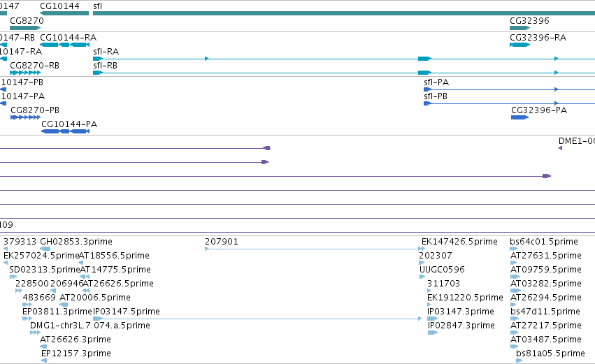Select the CG32396-PA protein glyph
Viewport: 595px width, 364px height.
pos(520,117)
